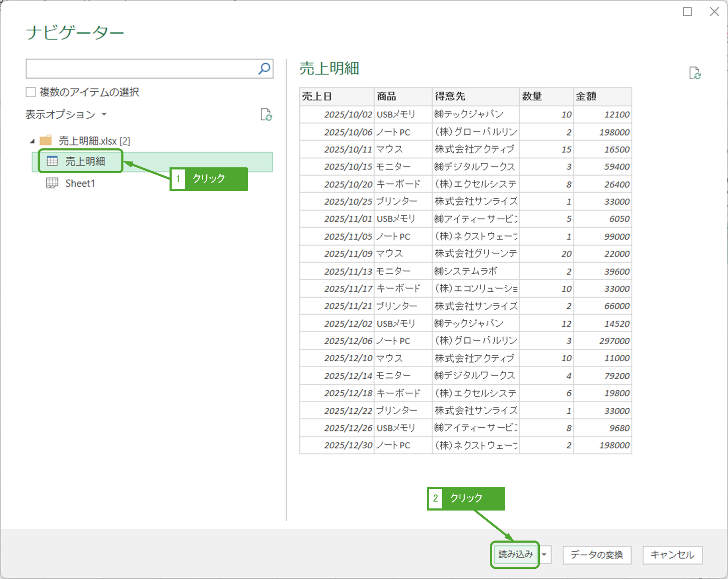Open the 読み込み dropdown arrow
The image size is (728, 579).
pos(545,554)
